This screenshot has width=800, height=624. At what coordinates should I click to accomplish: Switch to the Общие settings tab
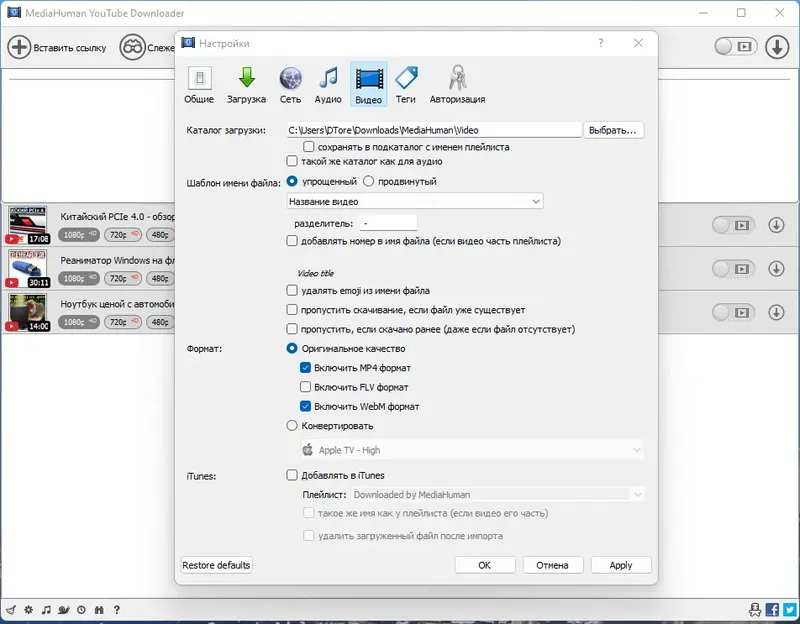coord(199,85)
